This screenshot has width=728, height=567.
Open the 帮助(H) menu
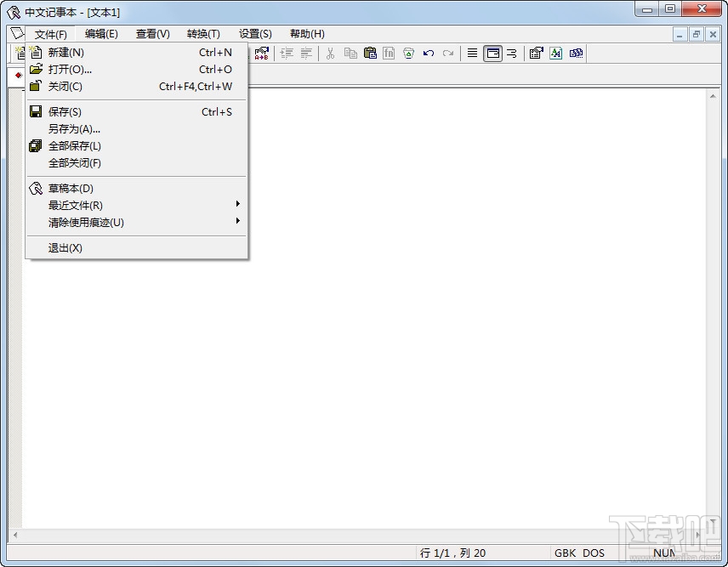[x=307, y=34]
